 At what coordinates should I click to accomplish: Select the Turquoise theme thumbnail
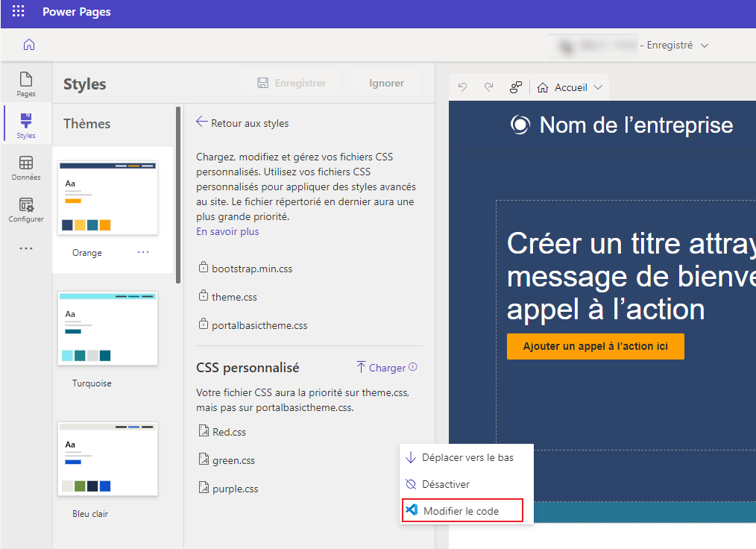pyautogui.click(x=107, y=328)
